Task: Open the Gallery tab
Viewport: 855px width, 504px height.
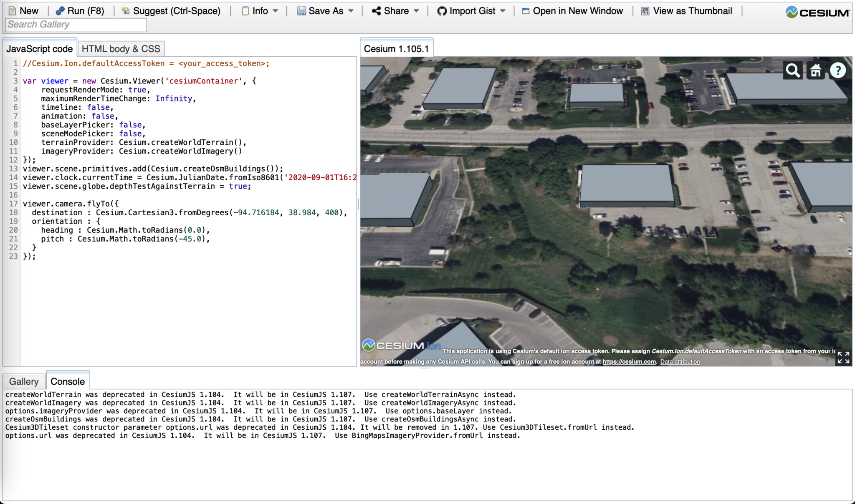Action: point(24,381)
